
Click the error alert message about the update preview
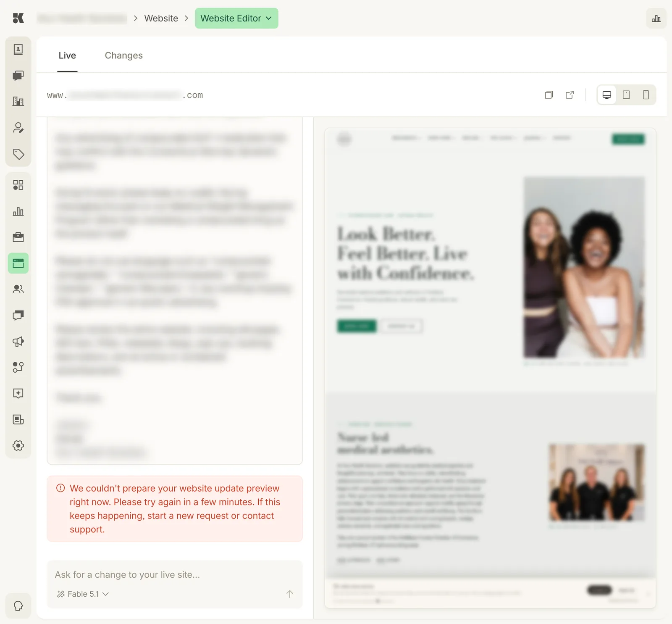coord(175,508)
